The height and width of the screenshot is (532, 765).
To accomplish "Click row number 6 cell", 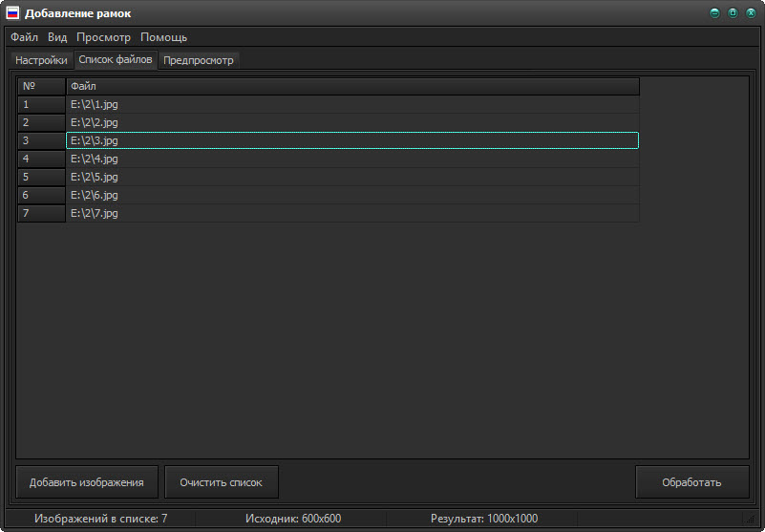I will [41, 195].
